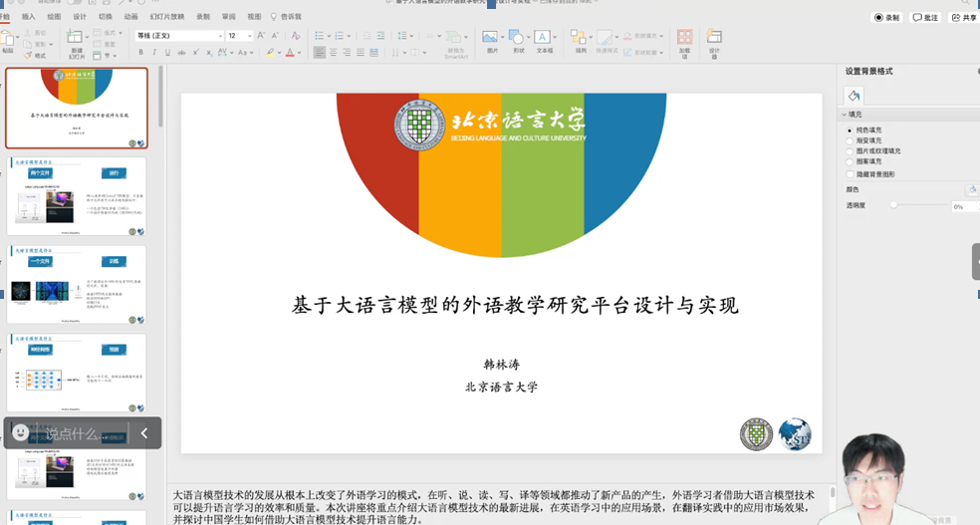Align text right
The width and height of the screenshot is (980, 525).
[347, 53]
